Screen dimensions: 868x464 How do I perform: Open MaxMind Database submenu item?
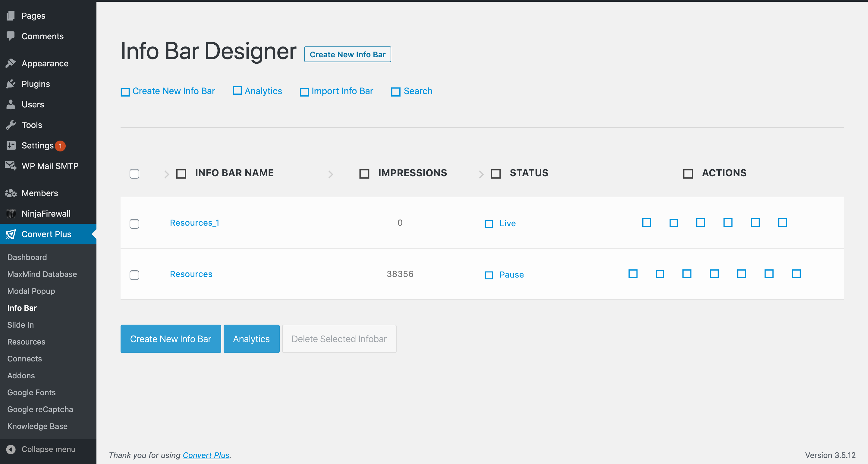pos(42,274)
